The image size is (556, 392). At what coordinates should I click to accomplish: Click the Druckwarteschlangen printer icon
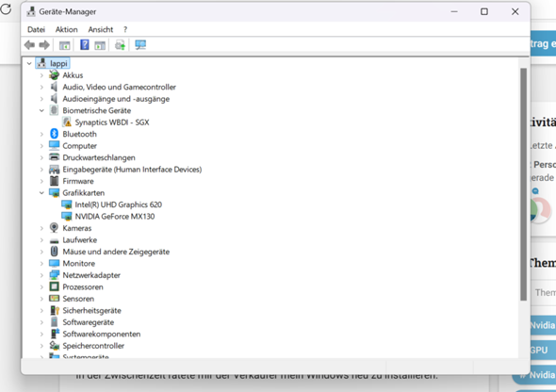coord(55,157)
